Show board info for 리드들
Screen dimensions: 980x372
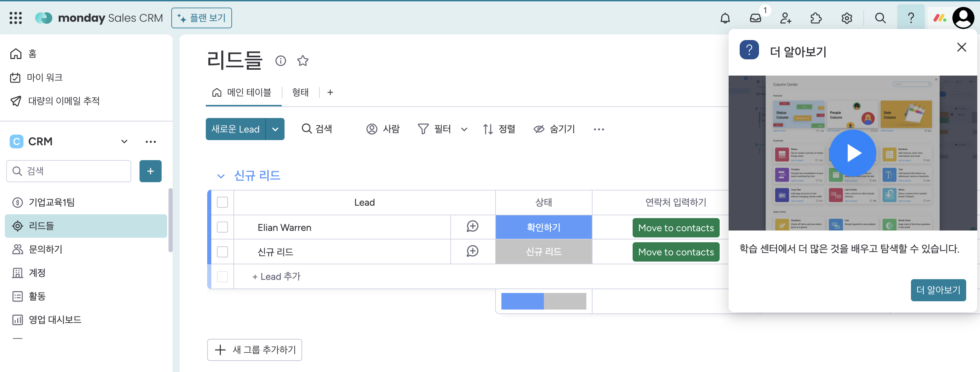tap(281, 60)
